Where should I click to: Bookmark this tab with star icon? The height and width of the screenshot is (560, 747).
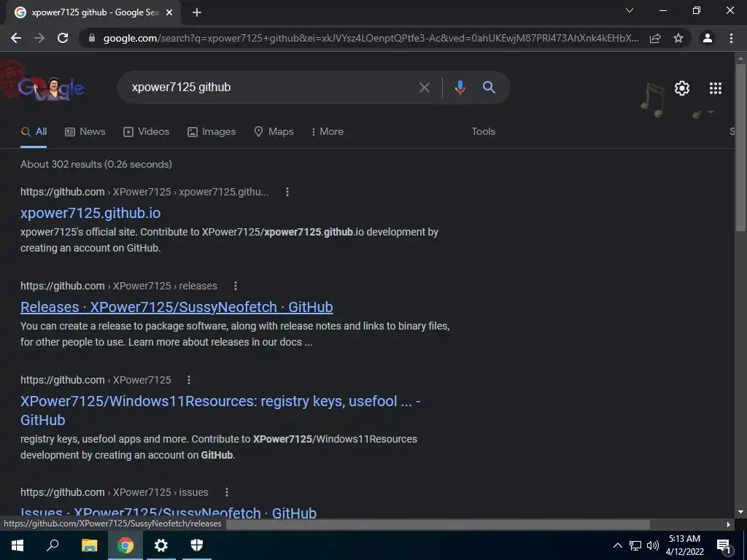coord(678,38)
